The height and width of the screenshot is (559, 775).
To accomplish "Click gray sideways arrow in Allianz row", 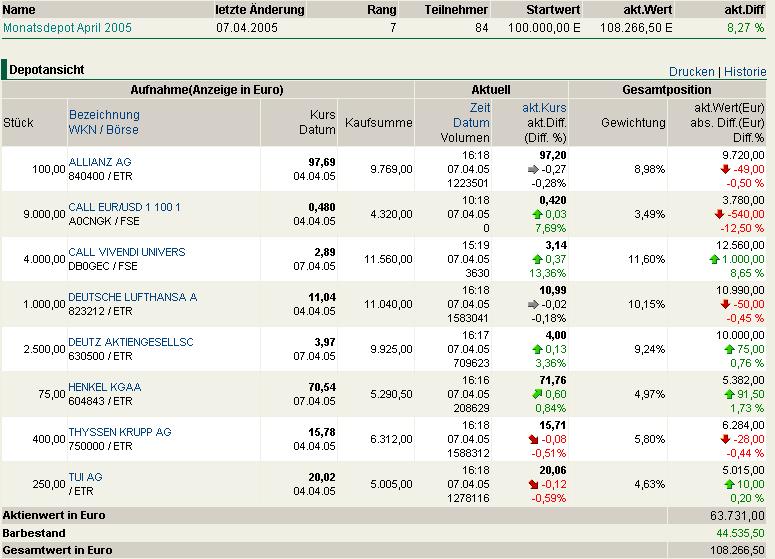I will (x=533, y=170).
